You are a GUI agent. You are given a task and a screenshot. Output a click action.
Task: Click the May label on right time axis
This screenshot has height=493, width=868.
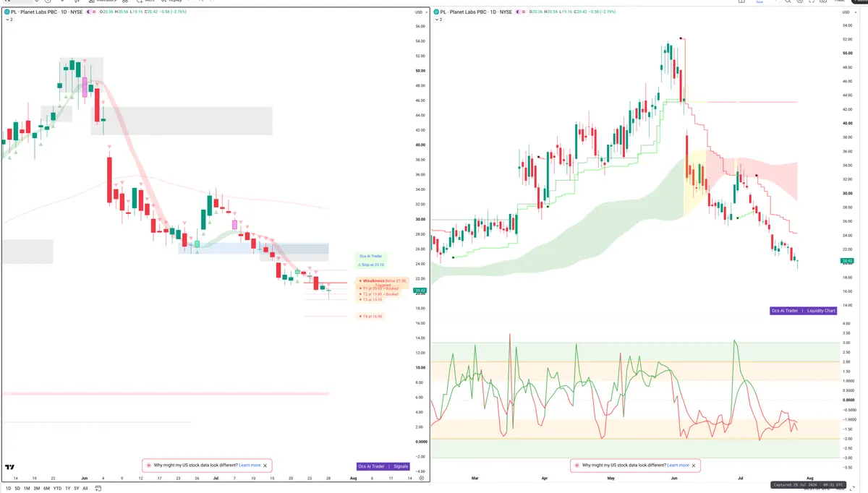coord(611,479)
